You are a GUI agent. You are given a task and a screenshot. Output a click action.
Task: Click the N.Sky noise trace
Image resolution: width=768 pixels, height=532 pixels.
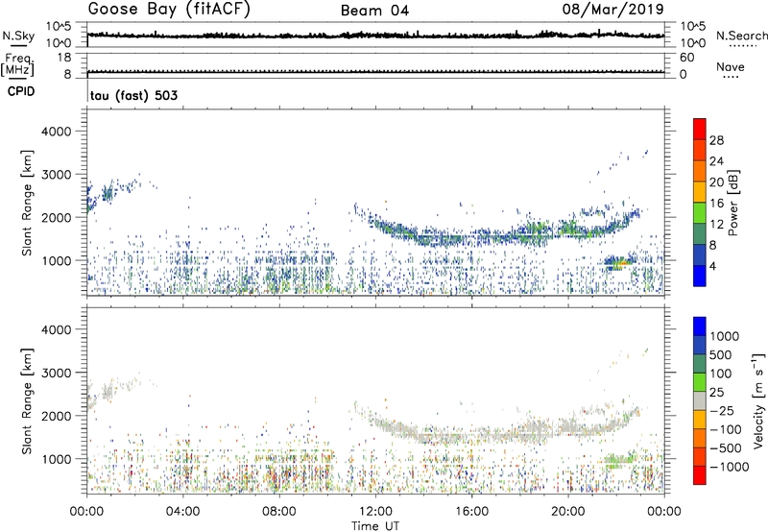coord(375,36)
